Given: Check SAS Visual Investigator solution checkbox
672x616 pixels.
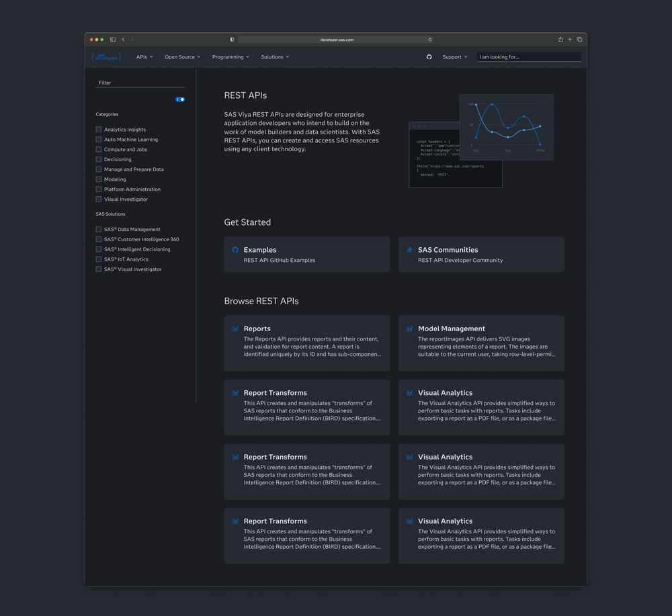Looking at the screenshot, I should (x=99, y=269).
